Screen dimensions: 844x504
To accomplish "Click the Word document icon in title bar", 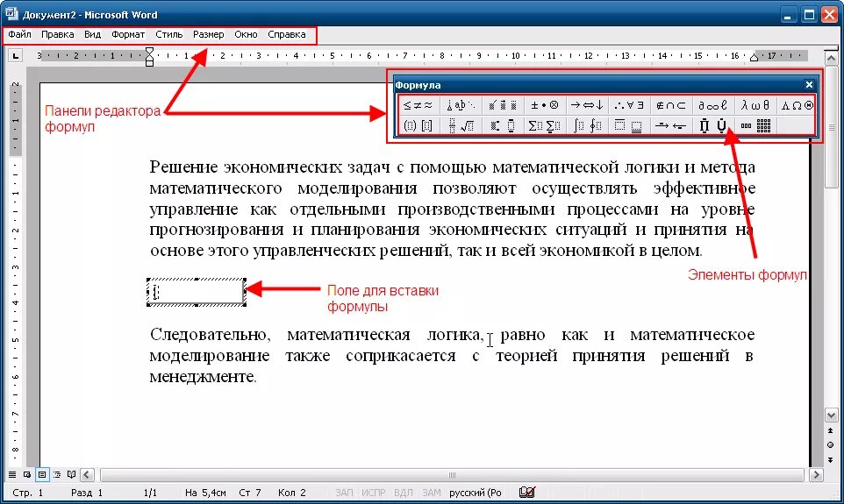I will coord(11,13).
